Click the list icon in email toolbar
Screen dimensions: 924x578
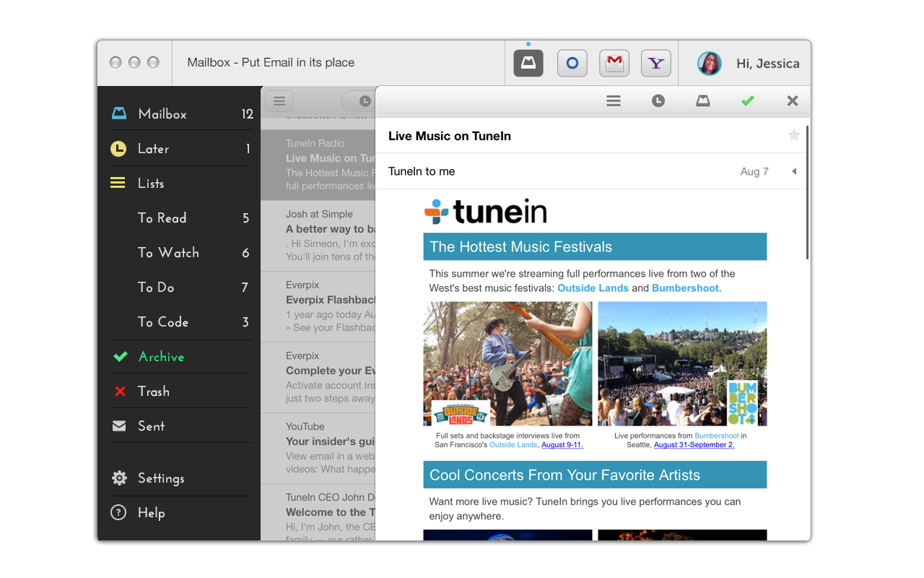tap(614, 101)
